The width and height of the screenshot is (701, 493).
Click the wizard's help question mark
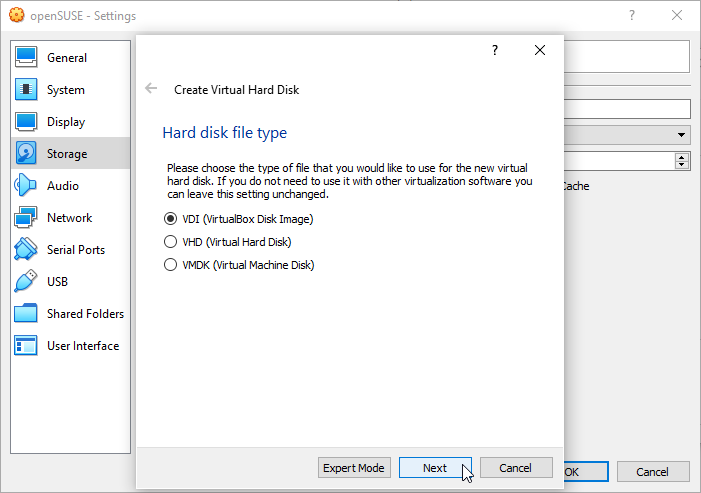coord(495,51)
